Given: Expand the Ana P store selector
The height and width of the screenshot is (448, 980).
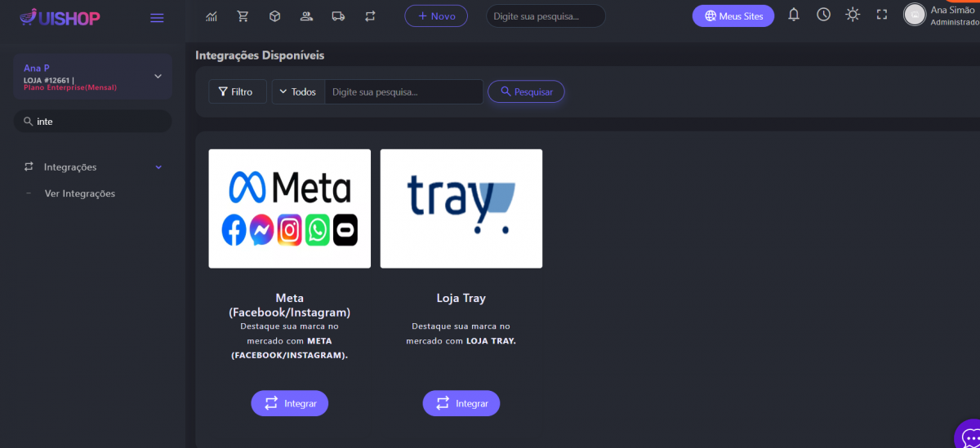Looking at the screenshot, I should [158, 77].
